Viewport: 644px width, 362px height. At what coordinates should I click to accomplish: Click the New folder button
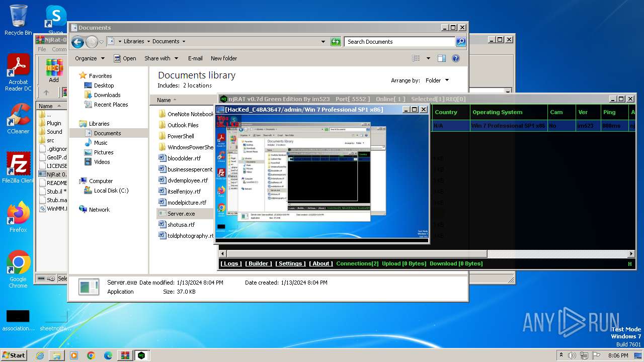[x=224, y=58]
